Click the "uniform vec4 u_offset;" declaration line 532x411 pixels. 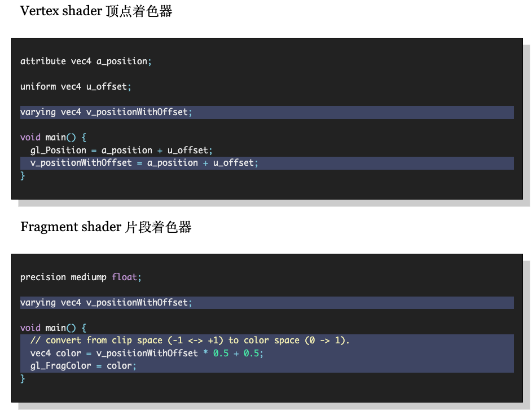[x=76, y=86]
